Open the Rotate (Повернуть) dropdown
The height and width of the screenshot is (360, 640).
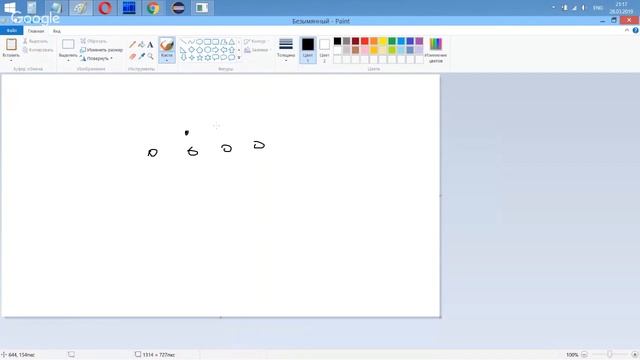click(97, 58)
